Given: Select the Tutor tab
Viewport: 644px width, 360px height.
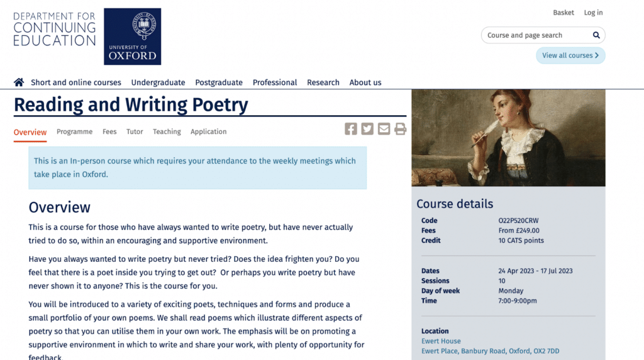Looking at the screenshot, I should (x=135, y=132).
